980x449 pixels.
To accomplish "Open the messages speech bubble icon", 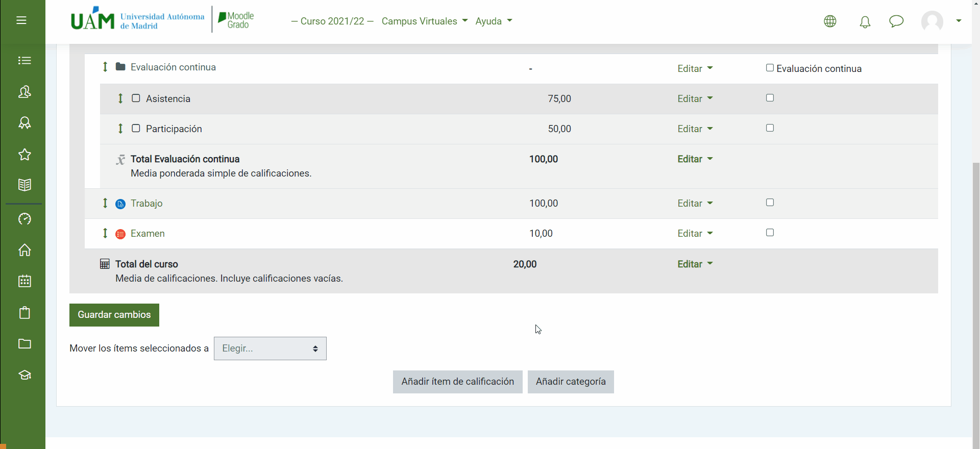I will [896, 21].
